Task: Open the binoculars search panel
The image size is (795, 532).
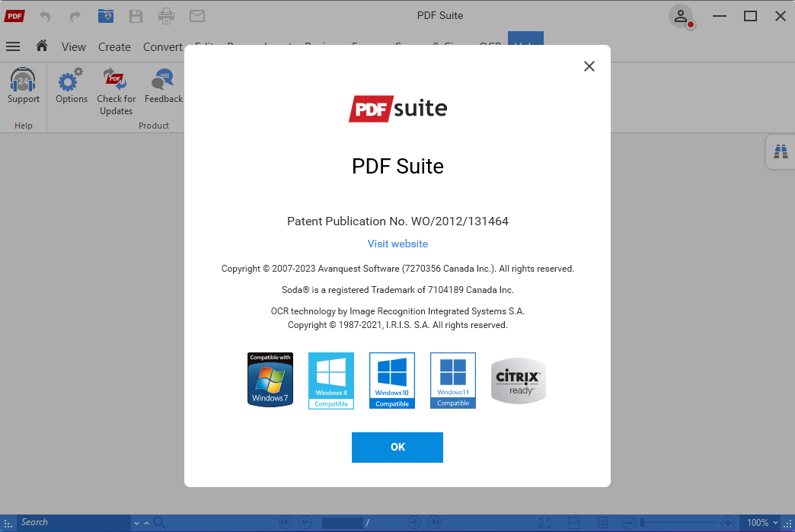Action: tap(781, 151)
